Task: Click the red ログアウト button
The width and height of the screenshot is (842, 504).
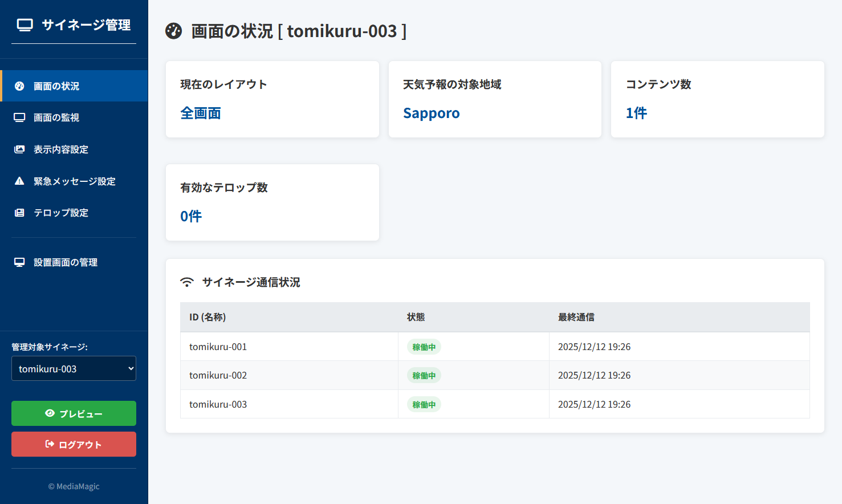Action: [74, 444]
